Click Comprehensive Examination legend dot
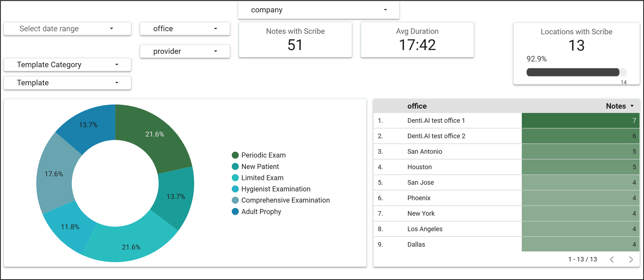The height and width of the screenshot is (280, 644). [235, 200]
